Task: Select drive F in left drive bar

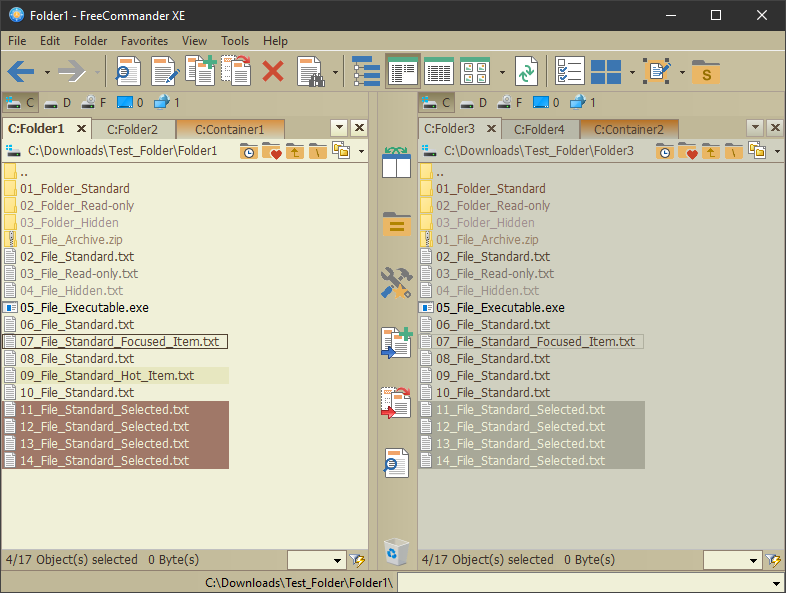Action: (94, 103)
